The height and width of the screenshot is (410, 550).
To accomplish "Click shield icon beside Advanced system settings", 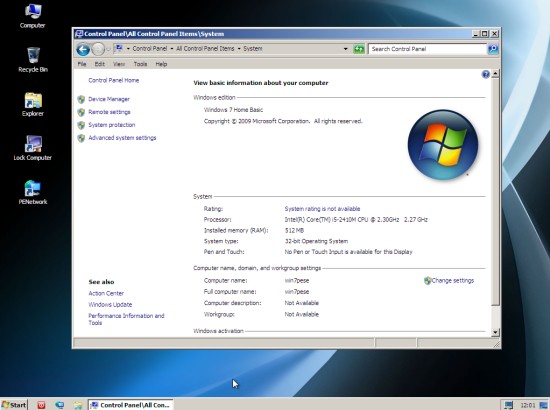I will (81, 138).
